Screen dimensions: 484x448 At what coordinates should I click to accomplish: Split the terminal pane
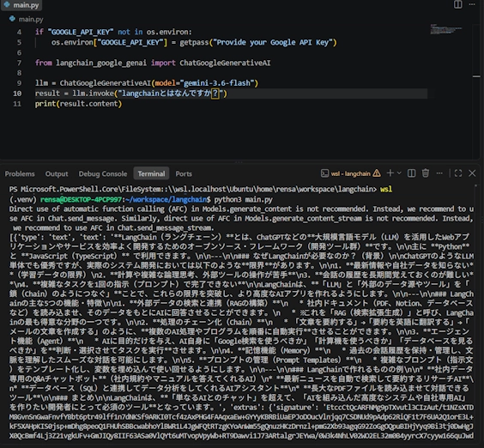click(x=411, y=173)
